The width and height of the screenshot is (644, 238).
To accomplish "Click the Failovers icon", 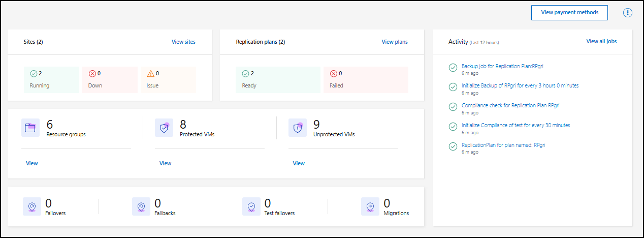I will click(x=32, y=206).
